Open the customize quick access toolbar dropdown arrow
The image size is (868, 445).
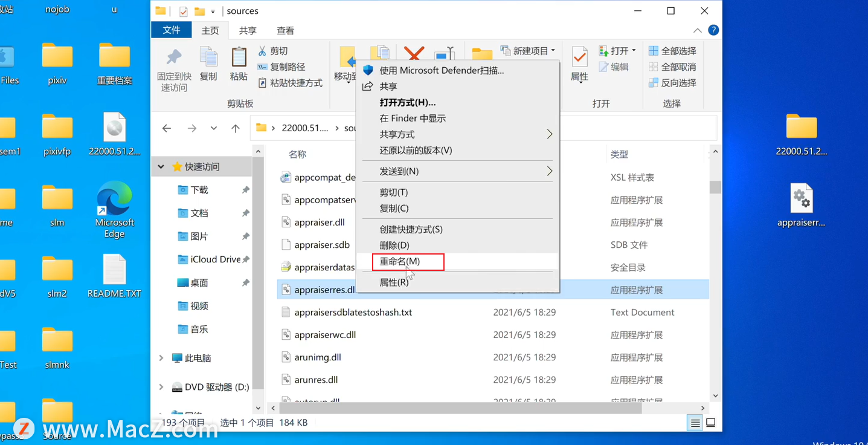213,11
